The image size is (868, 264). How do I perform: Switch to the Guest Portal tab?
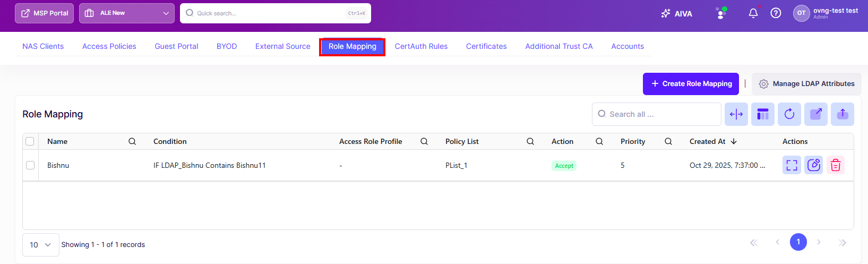pyautogui.click(x=176, y=46)
